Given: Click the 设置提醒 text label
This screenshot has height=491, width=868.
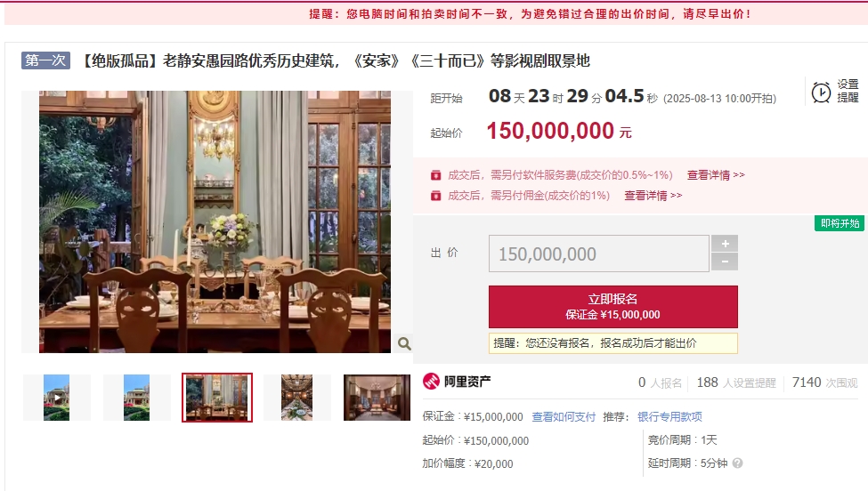Looking at the screenshot, I should coord(848,92).
